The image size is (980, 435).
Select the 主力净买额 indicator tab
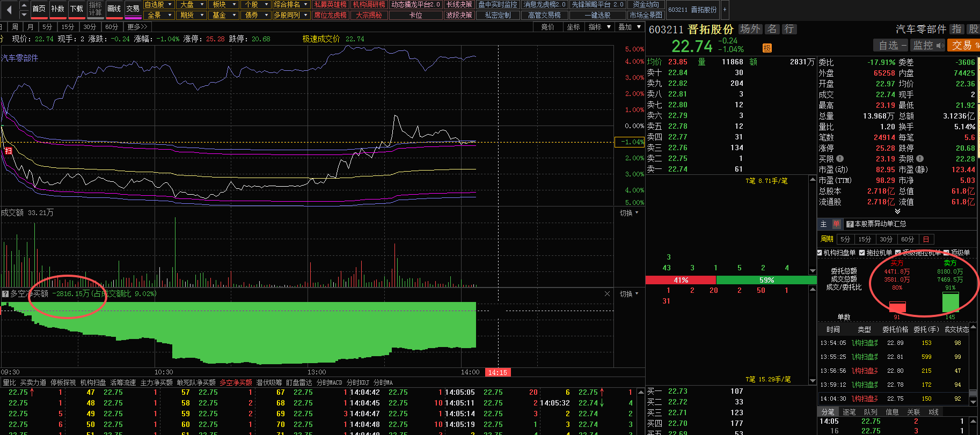(156, 382)
